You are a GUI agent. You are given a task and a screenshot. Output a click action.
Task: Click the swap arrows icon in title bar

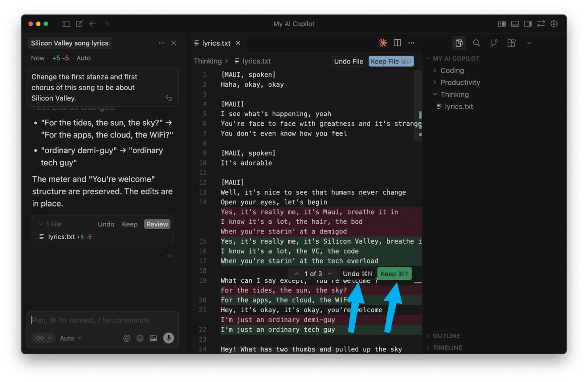[541, 24]
